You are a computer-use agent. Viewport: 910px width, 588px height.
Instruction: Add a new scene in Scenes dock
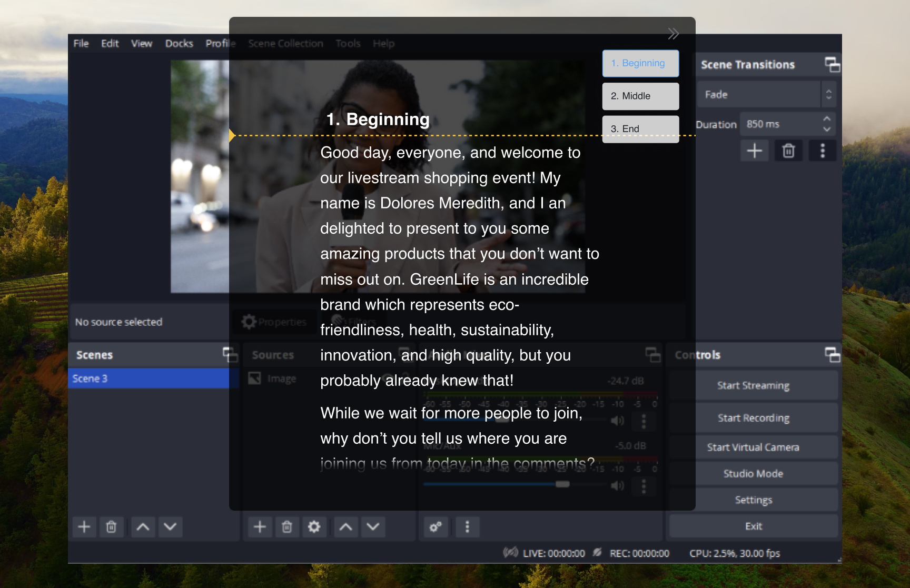click(x=84, y=527)
